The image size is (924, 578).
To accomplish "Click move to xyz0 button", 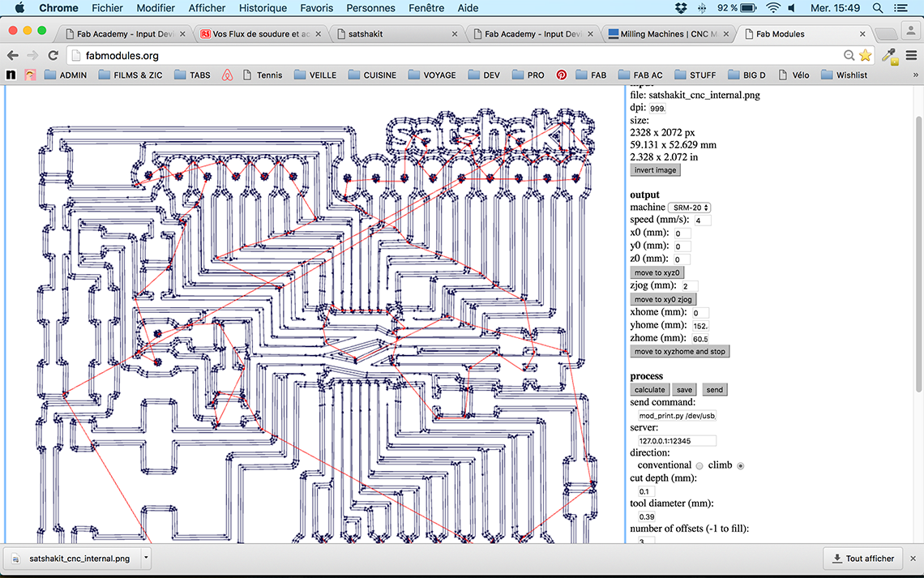I will (657, 273).
